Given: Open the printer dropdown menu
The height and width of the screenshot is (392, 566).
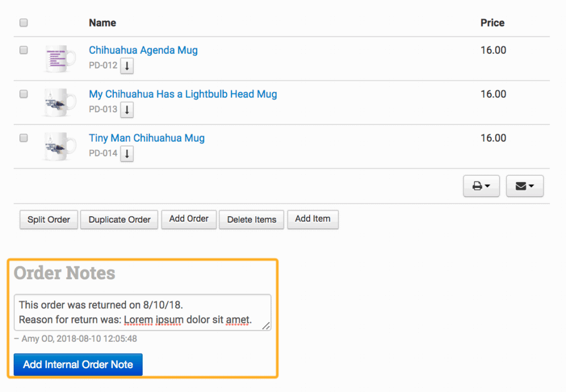Looking at the screenshot, I should 481,186.
